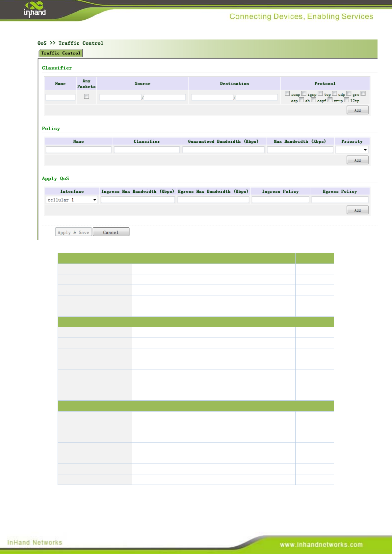Focus the Policy Max Bandwidth input field

point(300,150)
